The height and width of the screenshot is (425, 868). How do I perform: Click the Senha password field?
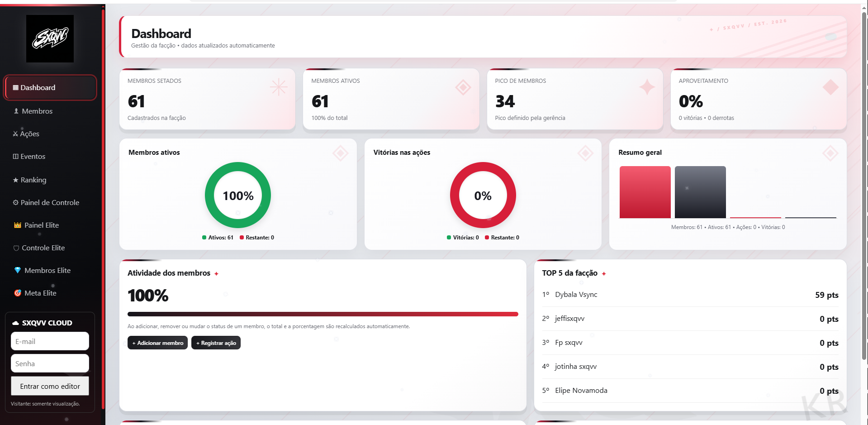50,363
